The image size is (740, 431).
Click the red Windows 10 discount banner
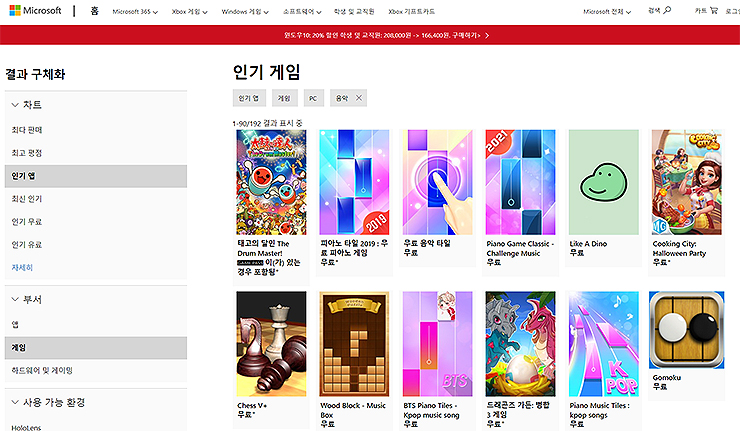click(x=370, y=35)
